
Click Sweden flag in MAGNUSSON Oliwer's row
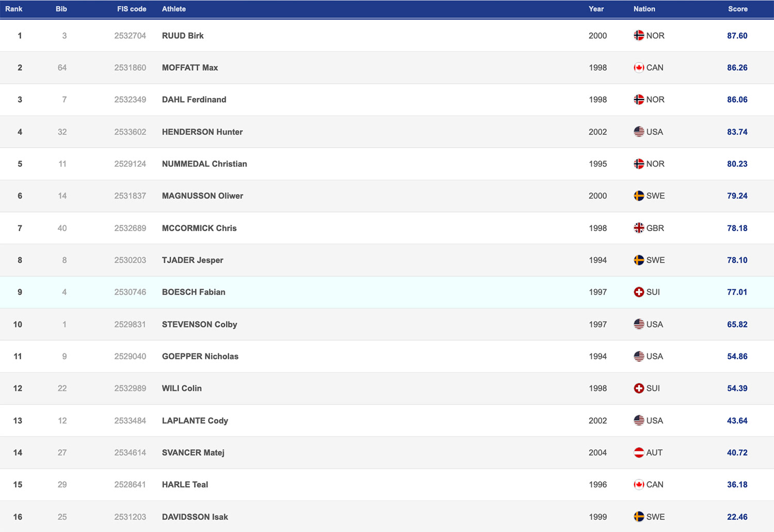click(x=639, y=196)
